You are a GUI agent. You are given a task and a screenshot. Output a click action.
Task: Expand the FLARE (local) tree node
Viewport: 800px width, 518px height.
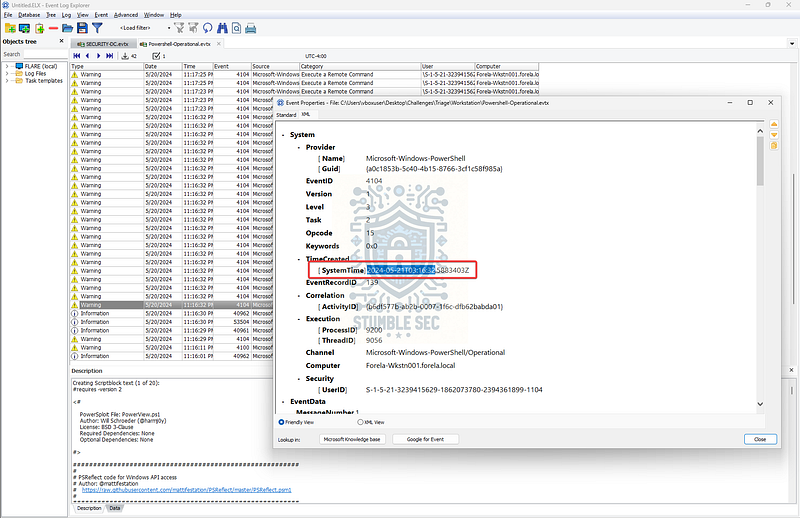7,66
